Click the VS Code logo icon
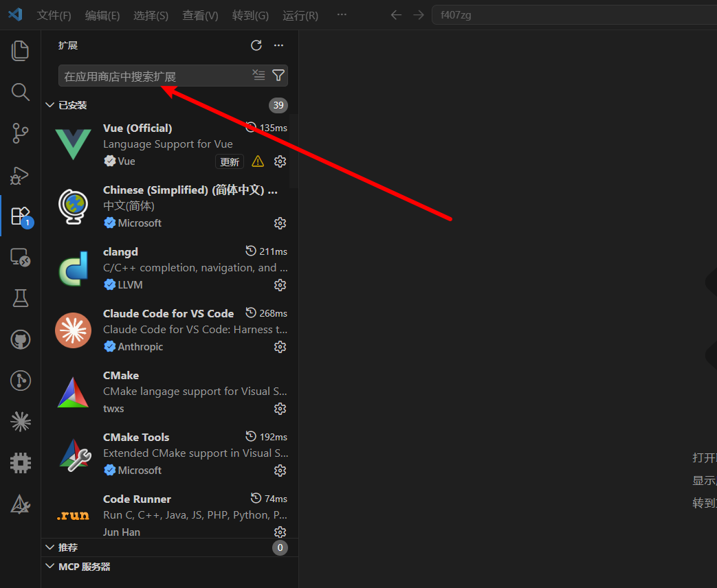 15,14
